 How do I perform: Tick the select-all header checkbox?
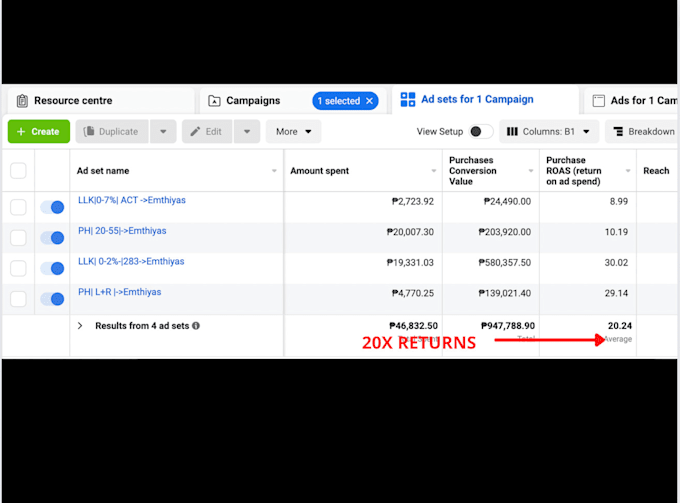click(18, 171)
